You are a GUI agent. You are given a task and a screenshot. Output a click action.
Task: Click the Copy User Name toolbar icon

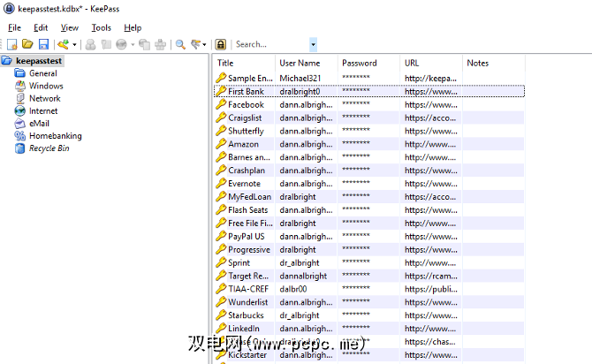point(90,44)
